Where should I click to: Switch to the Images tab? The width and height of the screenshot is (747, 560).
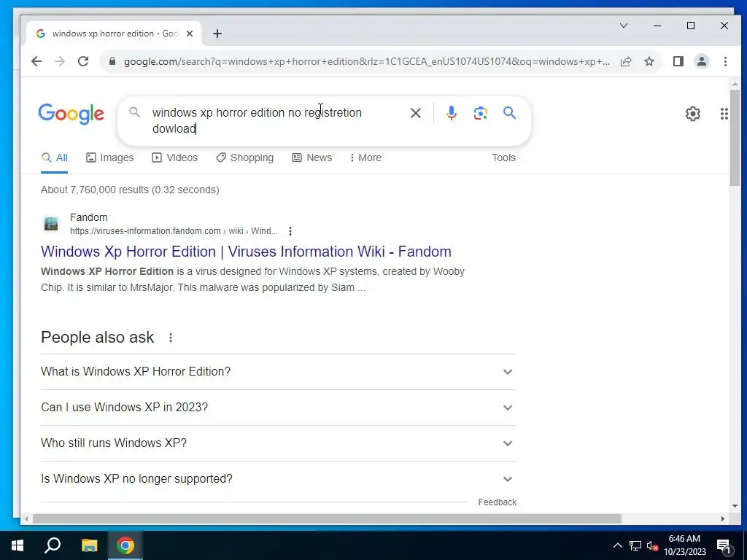pyautogui.click(x=109, y=157)
